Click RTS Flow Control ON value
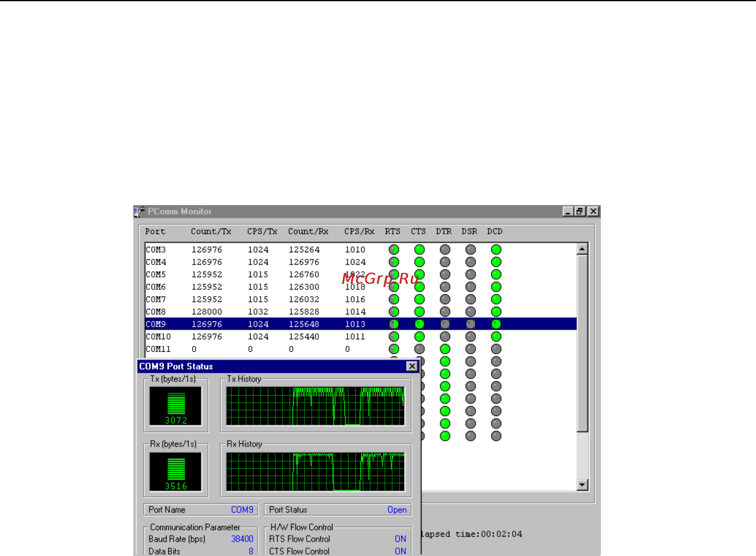Image resolution: width=756 pixels, height=556 pixels. 401,539
